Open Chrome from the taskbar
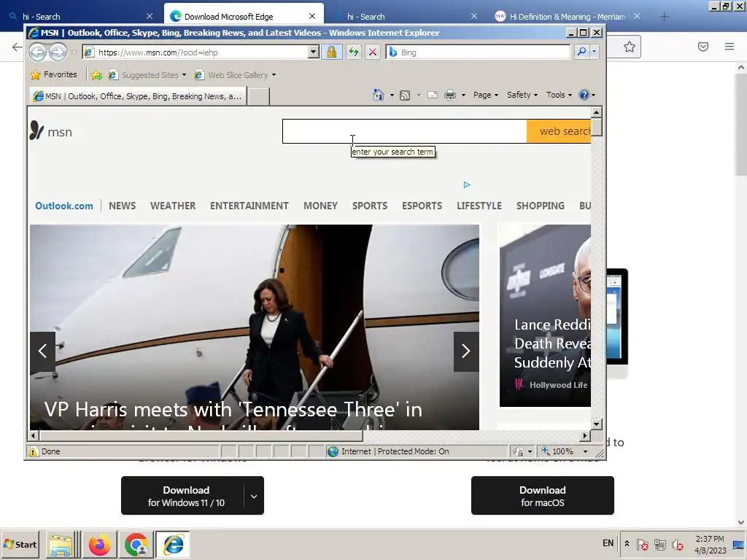This screenshot has height=560, width=747. point(136,545)
